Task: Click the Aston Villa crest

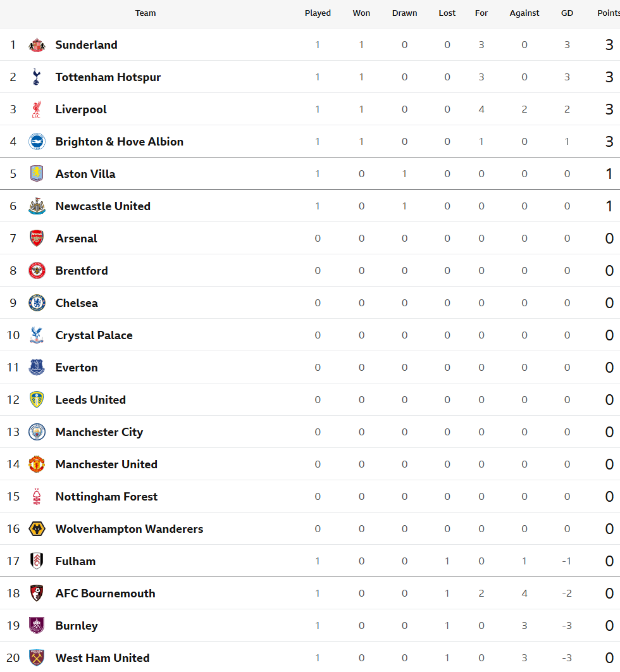Action: pyautogui.click(x=37, y=173)
